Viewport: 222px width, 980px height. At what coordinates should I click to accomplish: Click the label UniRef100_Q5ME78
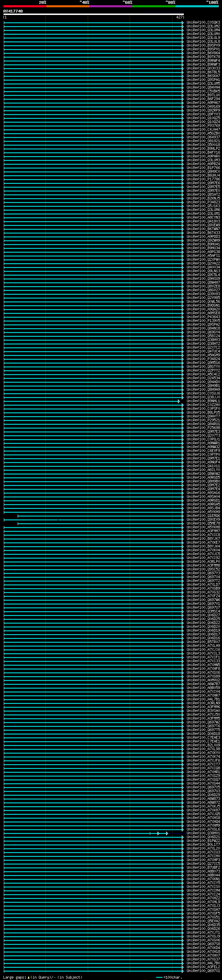[x=203, y=524]
